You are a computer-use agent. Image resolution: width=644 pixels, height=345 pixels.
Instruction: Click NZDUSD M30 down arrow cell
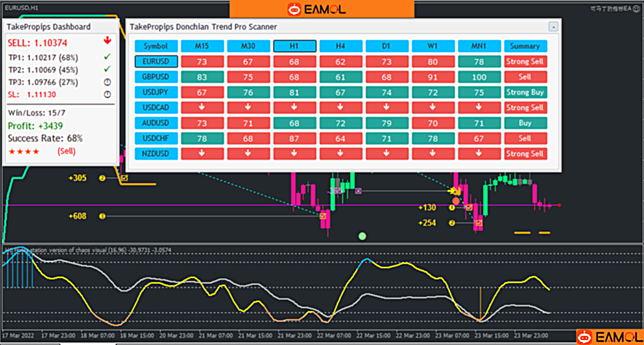point(248,154)
